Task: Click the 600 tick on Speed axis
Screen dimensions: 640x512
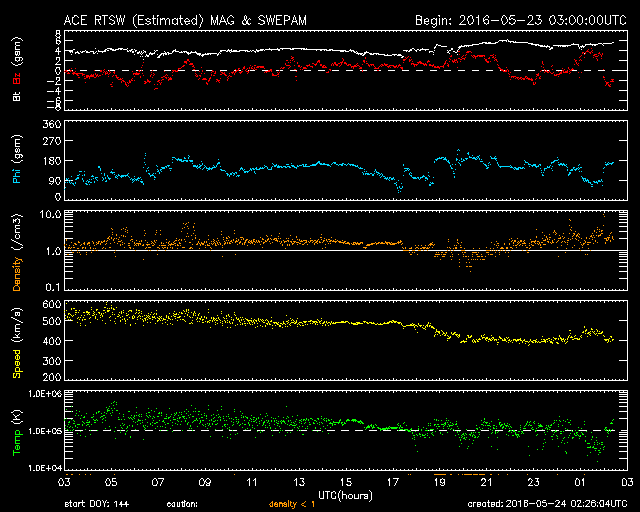Action: click(52, 304)
